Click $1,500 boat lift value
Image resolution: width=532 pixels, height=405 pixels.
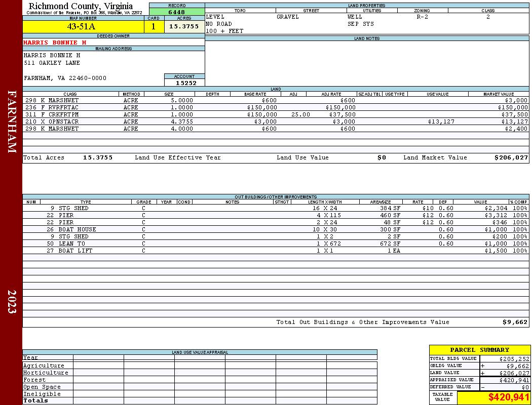(496, 251)
